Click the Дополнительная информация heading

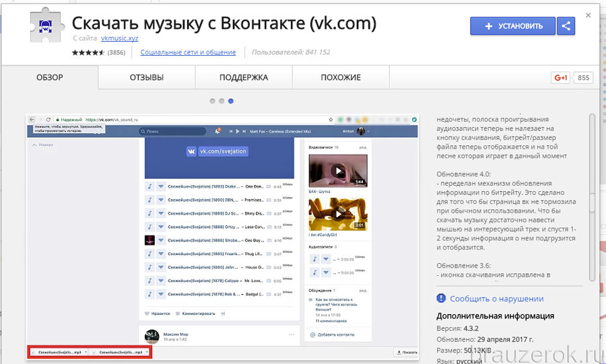point(495,316)
